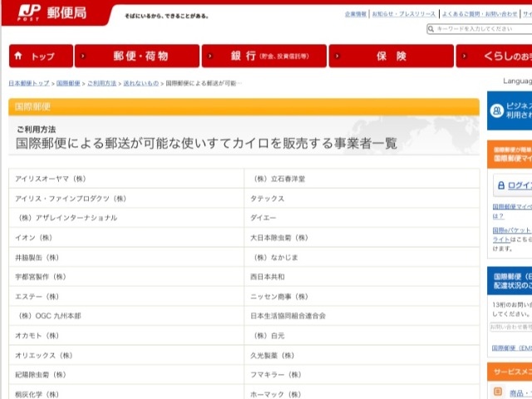532x399 pixels.
Task: Select table cell フマキラー（株）
Action: [362, 375]
